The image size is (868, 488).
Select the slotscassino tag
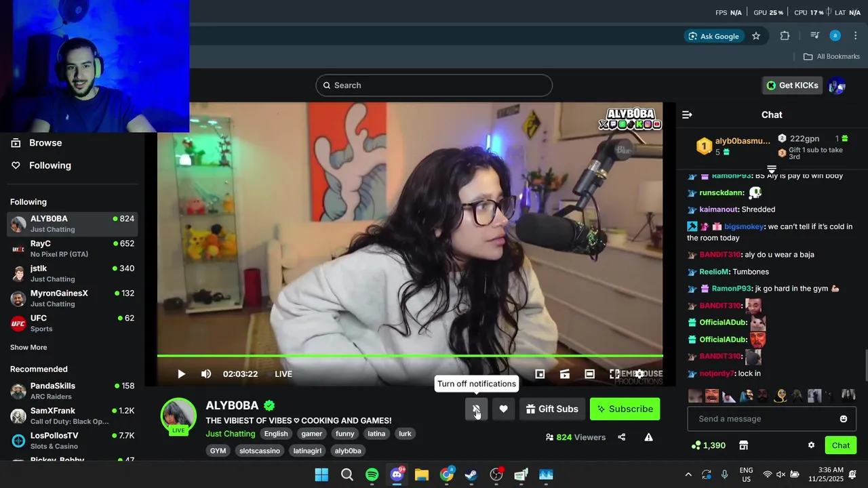coord(260,451)
